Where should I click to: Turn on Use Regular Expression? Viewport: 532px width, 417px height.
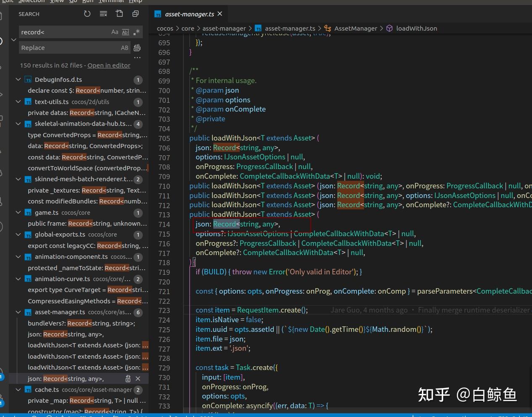(136, 32)
